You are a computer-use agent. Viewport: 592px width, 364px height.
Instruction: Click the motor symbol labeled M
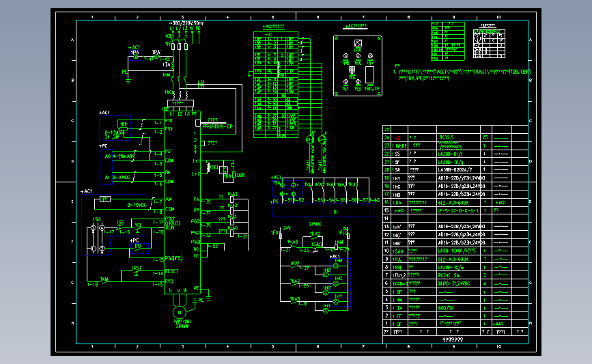tap(180, 312)
